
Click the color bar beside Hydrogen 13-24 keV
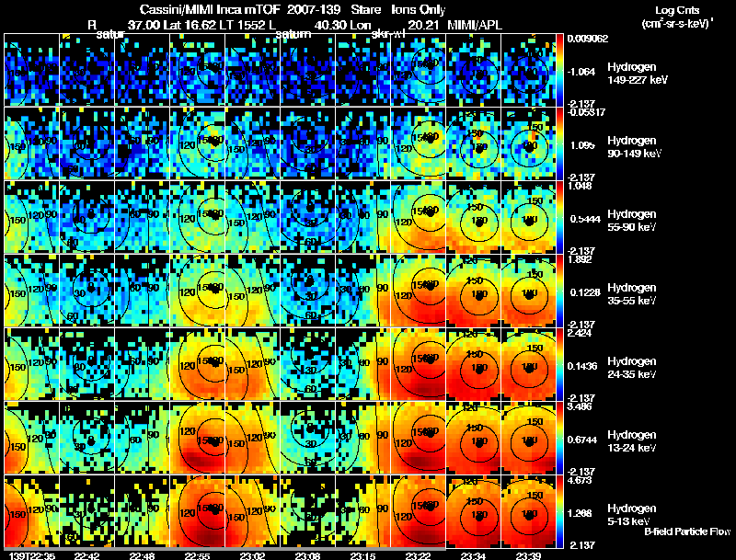point(559,438)
